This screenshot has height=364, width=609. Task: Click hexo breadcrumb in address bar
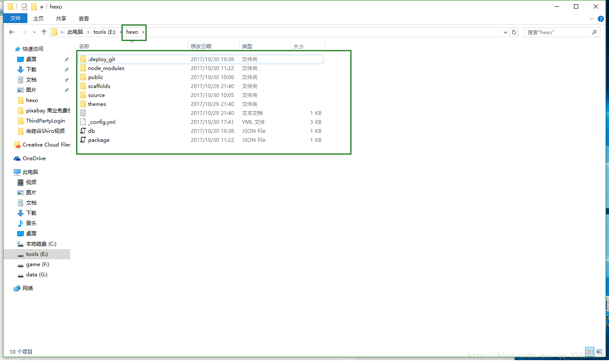(132, 32)
